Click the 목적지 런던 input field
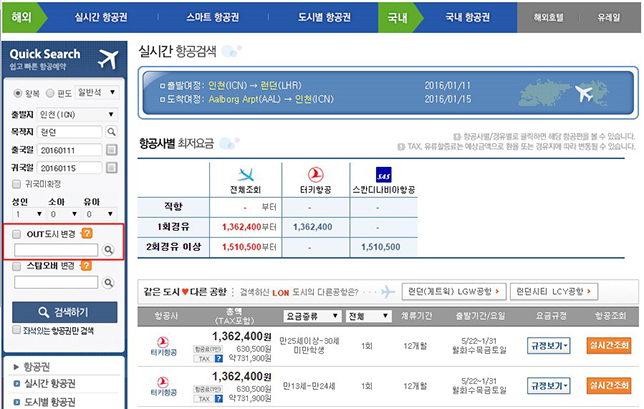 click(69, 132)
